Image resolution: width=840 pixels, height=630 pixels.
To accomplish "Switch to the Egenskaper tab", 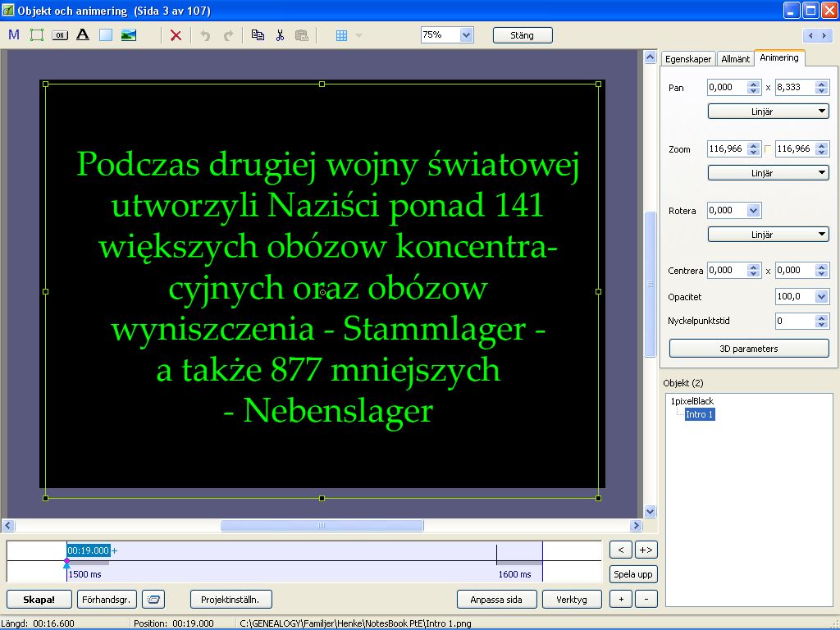I will [x=688, y=59].
